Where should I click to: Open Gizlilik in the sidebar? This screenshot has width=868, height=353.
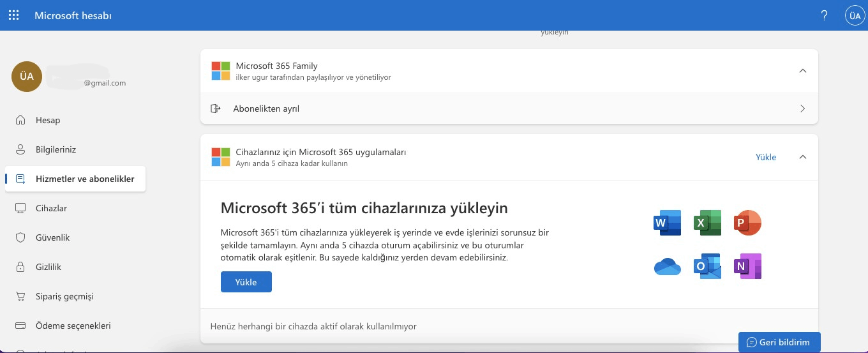click(x=75, y=267)
